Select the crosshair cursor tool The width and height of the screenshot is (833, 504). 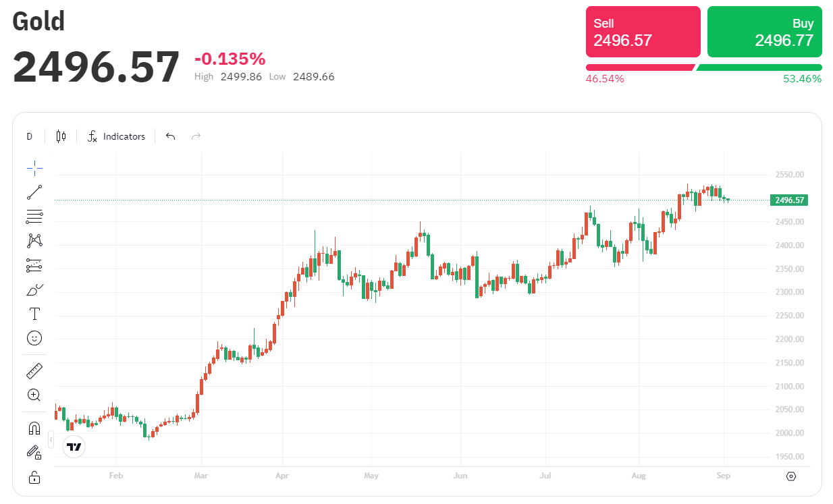tap(34, 168)
